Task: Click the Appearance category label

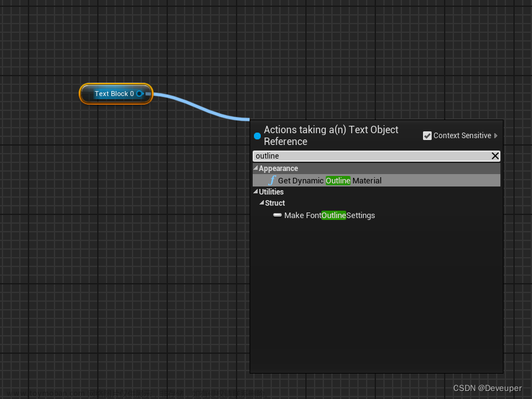Action: tap(278, 169)
